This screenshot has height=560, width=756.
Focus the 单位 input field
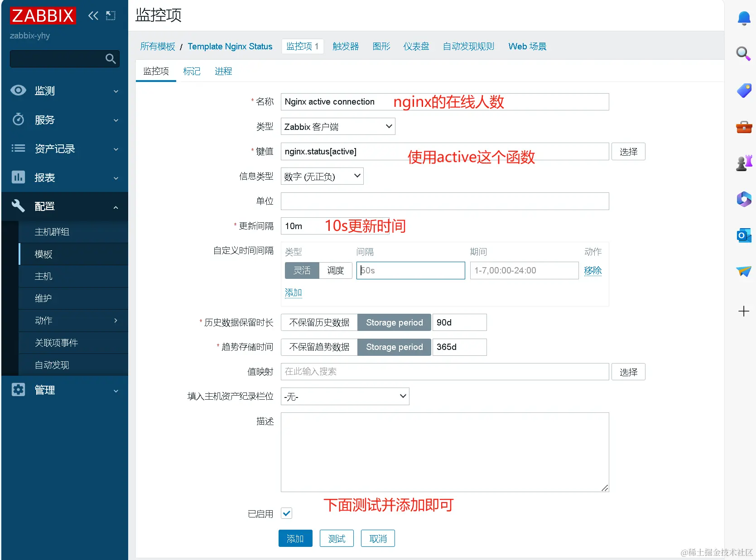tap(445, 201)
